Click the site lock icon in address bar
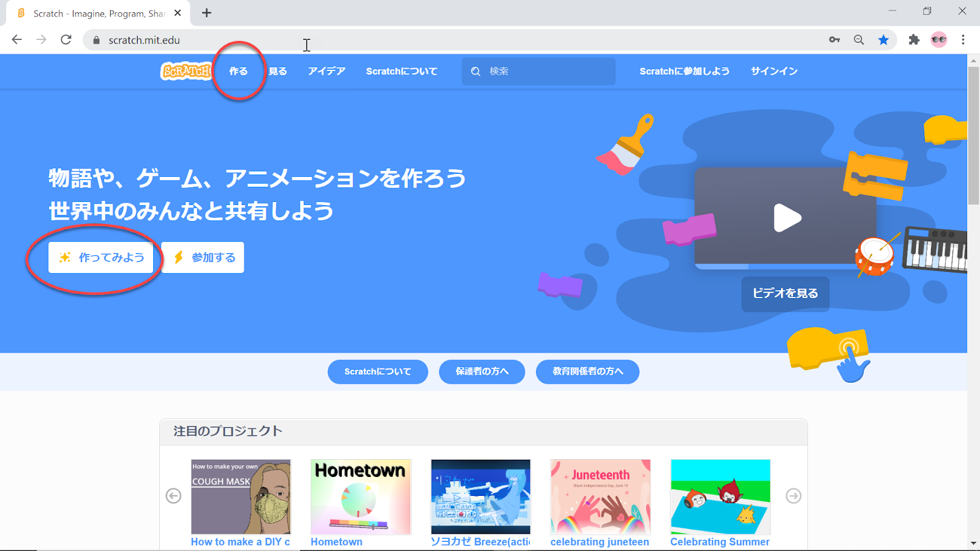980x551 pixels. click(x=96, y=40)
